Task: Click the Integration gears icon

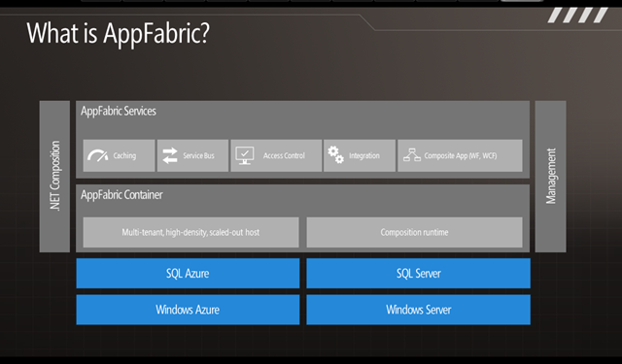Action: [335, 154]
